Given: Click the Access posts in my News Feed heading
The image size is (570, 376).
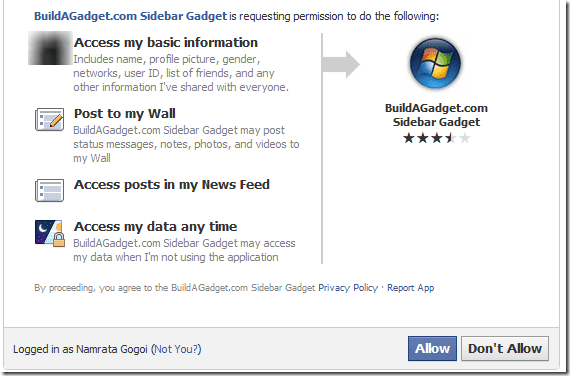Looking at the screenshot, I should (172, 184).
